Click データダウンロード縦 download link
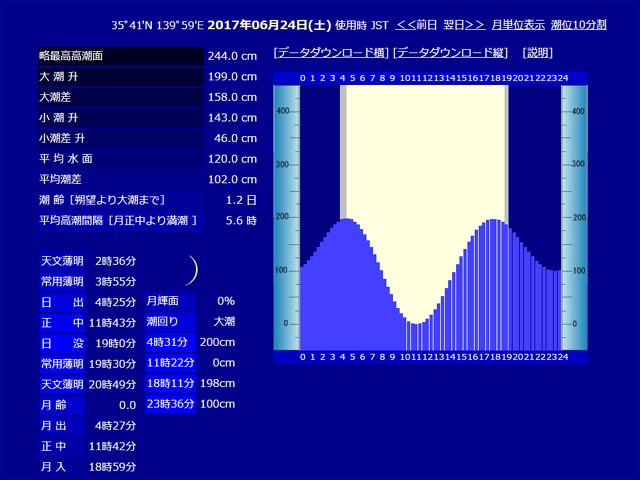The width and height of the screenshot is (640, 480). click(451, 53)
